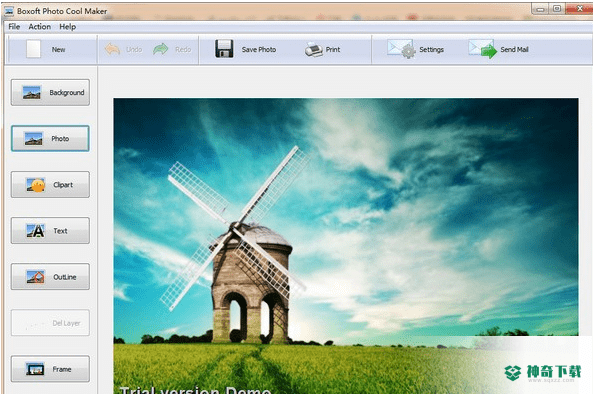Click the Print label in toolbar
Image resolution: width=593 pixels, height=394 pixels.
(x=333, y=50)
